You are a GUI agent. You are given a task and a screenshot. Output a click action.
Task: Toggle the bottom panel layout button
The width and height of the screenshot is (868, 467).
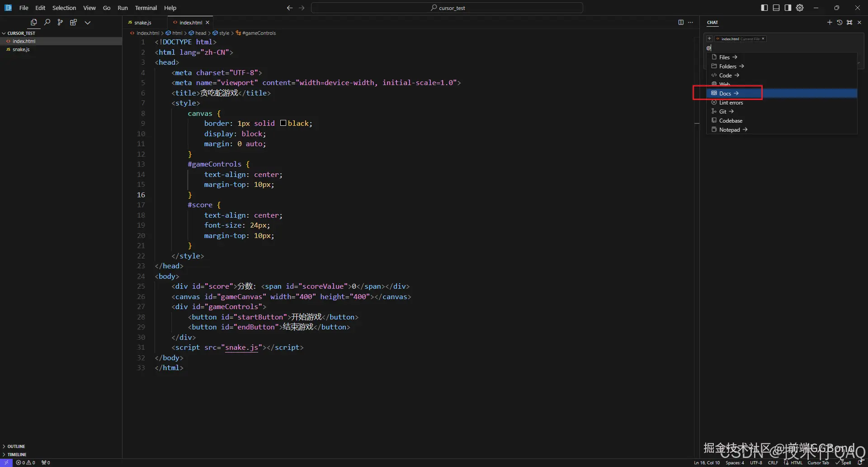coord(776,8)
